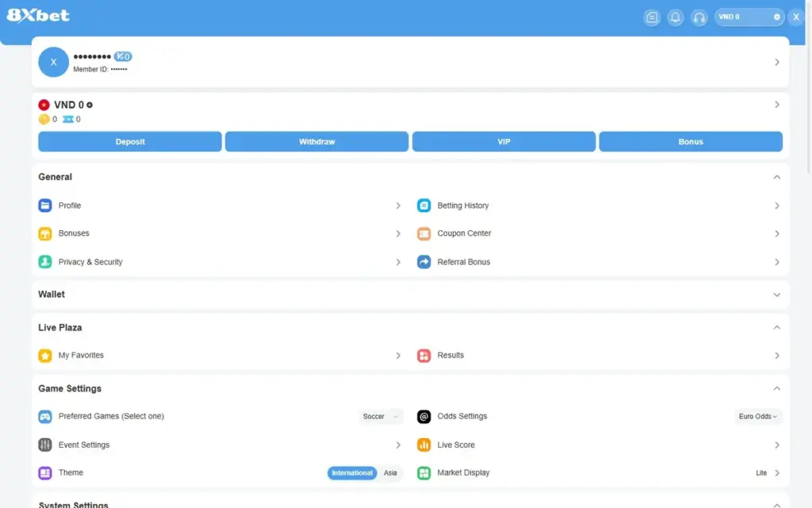Screen dimensions: 812x508
Task: Click the Odds Settings icon
Action: tap(423, 416)
